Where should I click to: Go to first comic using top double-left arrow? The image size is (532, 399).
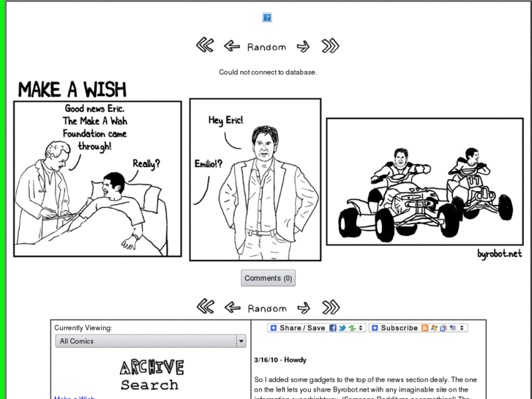coord(205,45)
